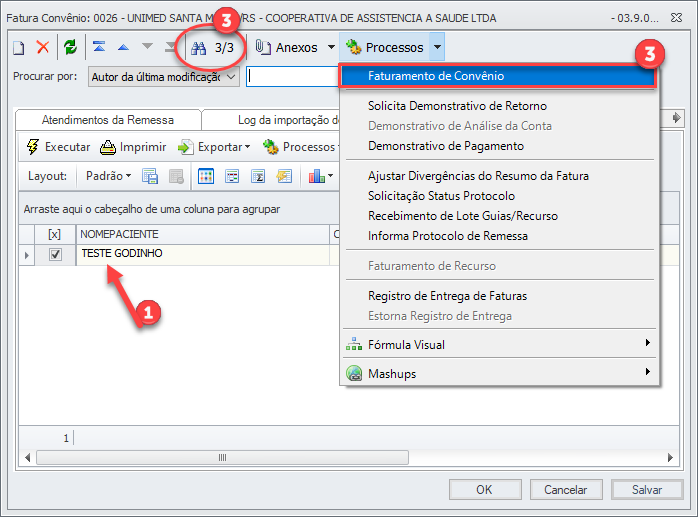Click the Executar lightning icon
The height and width of the screenshot is (517, 698).
pos(33,147)
